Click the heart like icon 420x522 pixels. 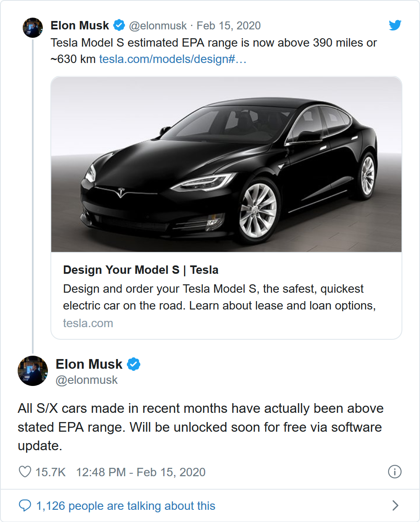(25, 472)
